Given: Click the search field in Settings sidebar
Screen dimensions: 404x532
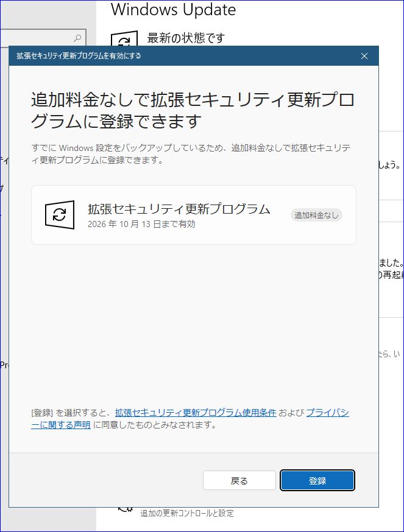Looking at the screenshot, I should click(43, 38).
